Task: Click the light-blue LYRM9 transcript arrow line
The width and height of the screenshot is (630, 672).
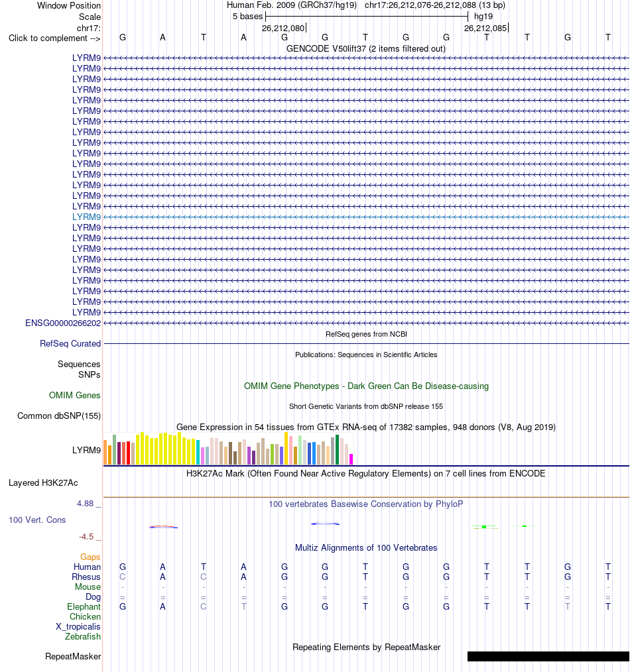Action: coord(366,217)
